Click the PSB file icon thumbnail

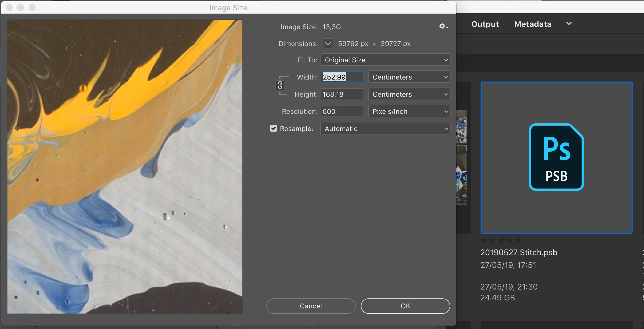click(556, 157)
